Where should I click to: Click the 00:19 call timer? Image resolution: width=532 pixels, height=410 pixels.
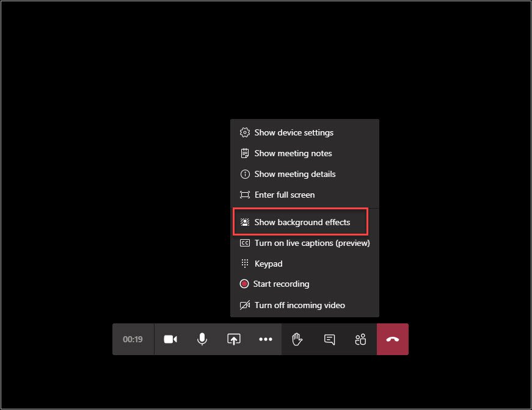[133, 339]
